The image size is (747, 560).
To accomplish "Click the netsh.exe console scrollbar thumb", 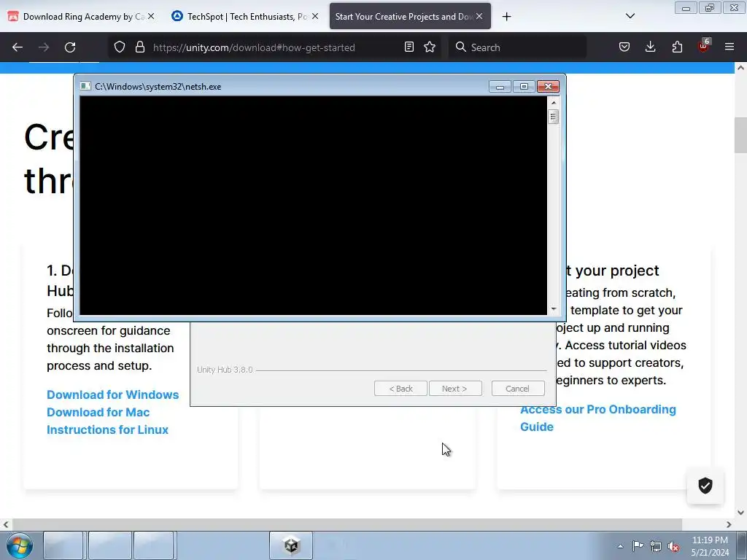I will [554, 117].
